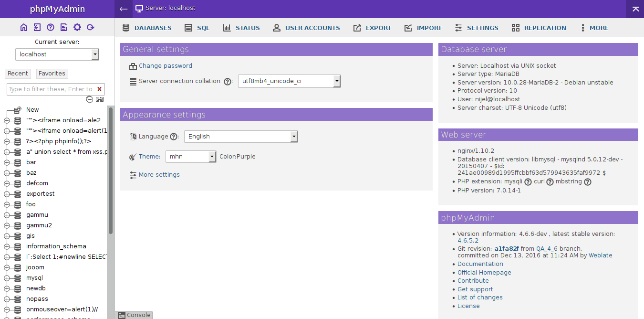The width and height of the screenshot is (644, 319).
Task: Clear the database filter with the red X
Action: tap(99, 89)
